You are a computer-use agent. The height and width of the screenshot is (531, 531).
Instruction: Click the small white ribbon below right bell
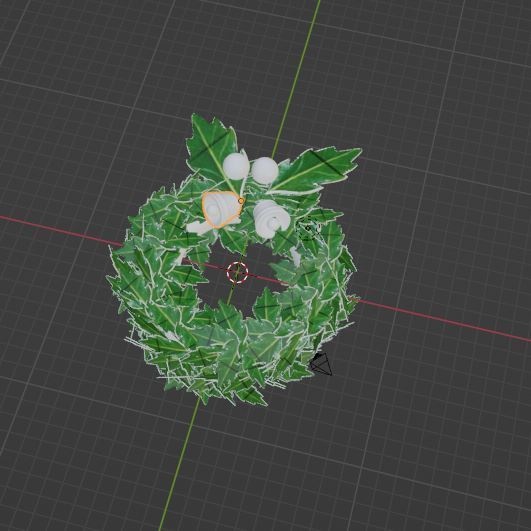pos(296,256)
